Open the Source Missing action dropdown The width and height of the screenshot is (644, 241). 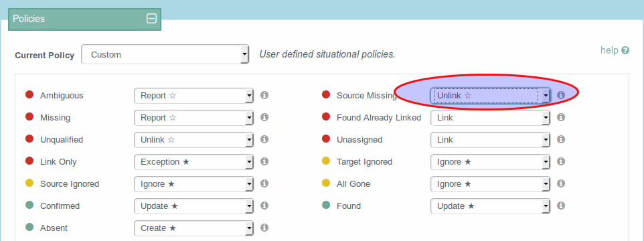tap(490, 96)
